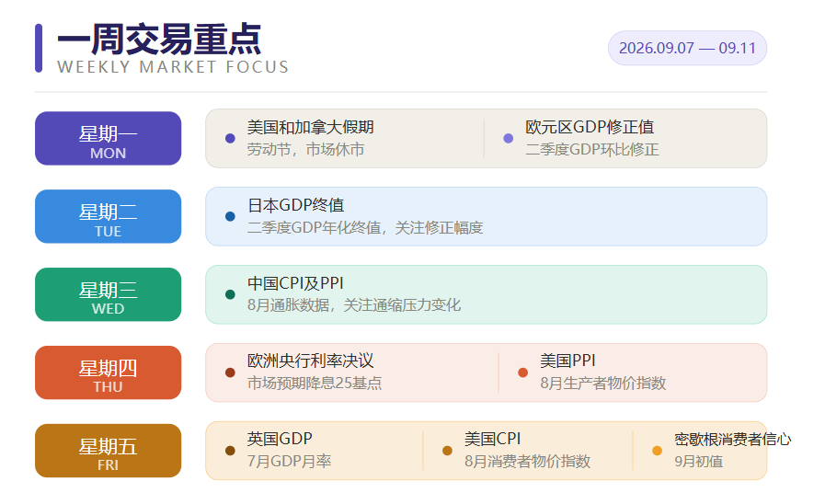
Task: Click the event 密歇根消费者信心
Action: 733,440
